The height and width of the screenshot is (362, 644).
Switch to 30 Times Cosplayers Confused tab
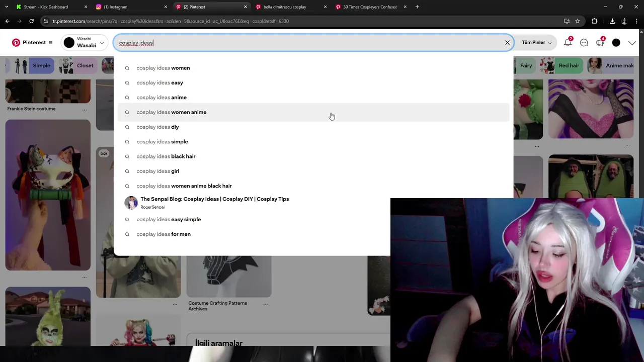tap(370, 7)
